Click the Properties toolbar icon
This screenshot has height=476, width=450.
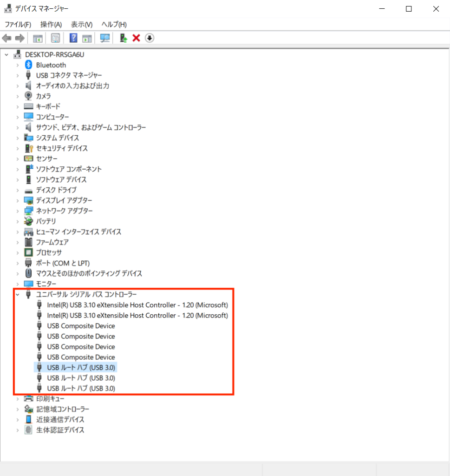[x=56, y=38]
